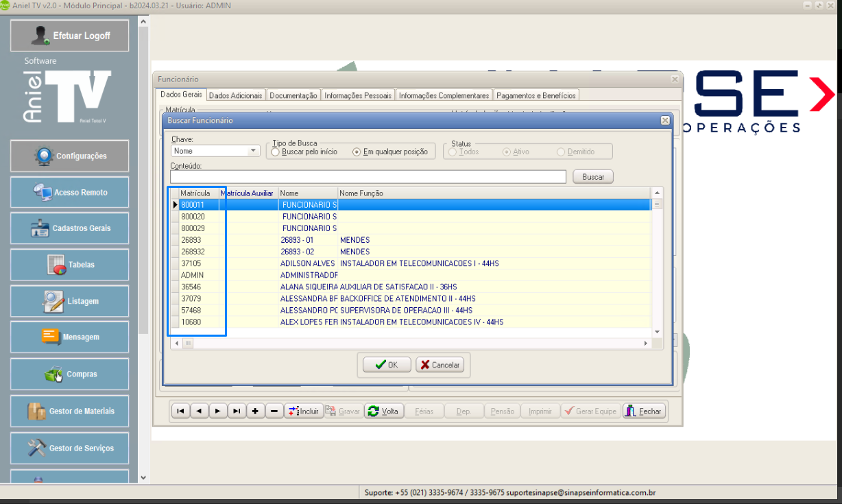Select the 'Demitido' status radio button
Screen dimensions: 842x504
click(561, 152)
